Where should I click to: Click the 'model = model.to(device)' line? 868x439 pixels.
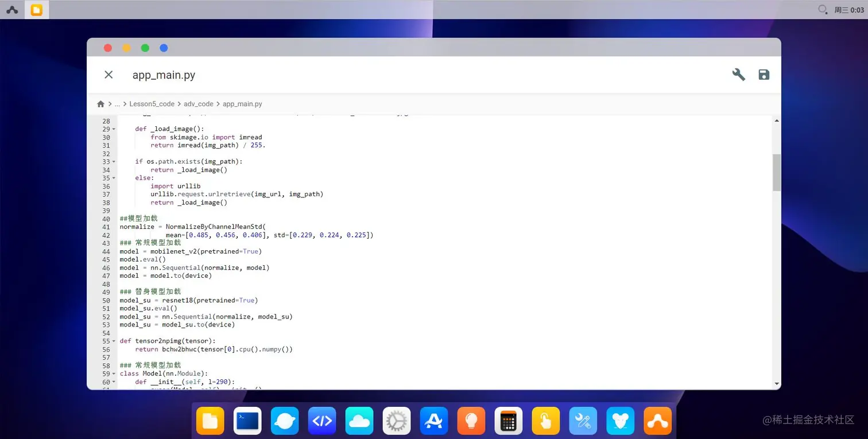166,275
